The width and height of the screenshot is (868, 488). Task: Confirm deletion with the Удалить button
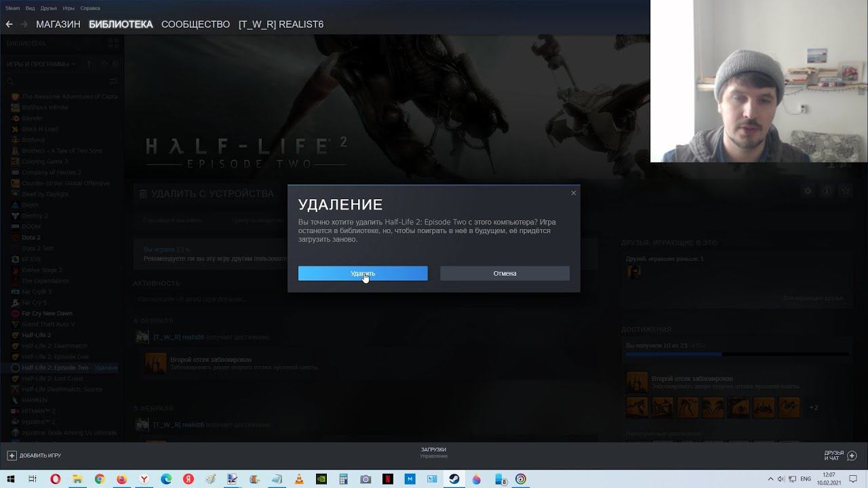pyautogui.click(x=363, y=273)
